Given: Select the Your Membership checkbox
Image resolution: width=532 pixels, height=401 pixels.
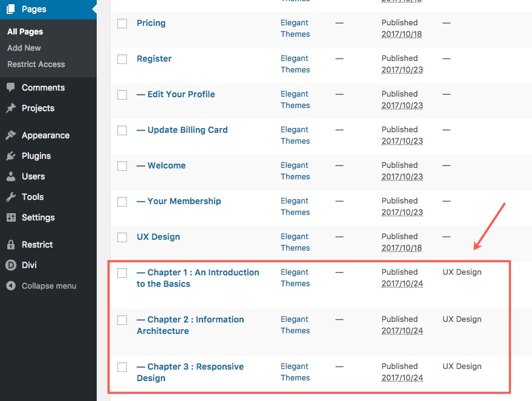Looking at the screenshot, I should coord(122,201).
